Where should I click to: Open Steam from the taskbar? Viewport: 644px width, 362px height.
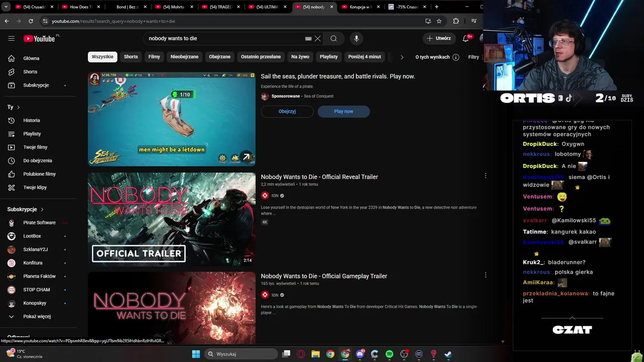point(448,354)
